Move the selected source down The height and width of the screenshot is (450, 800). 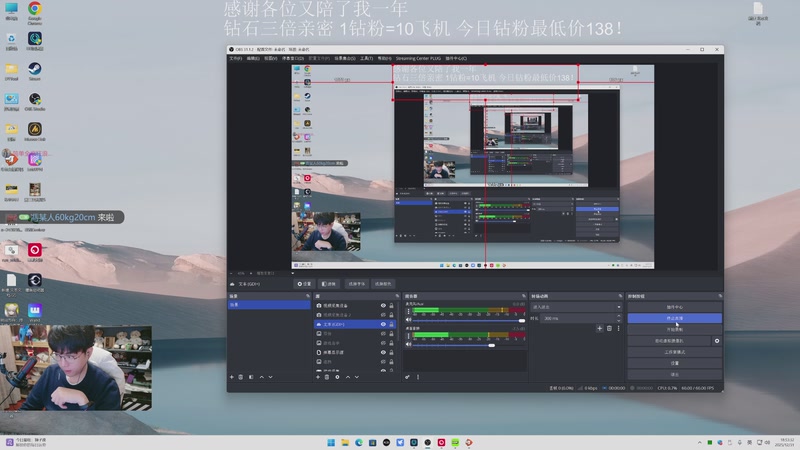pos(357,377)
